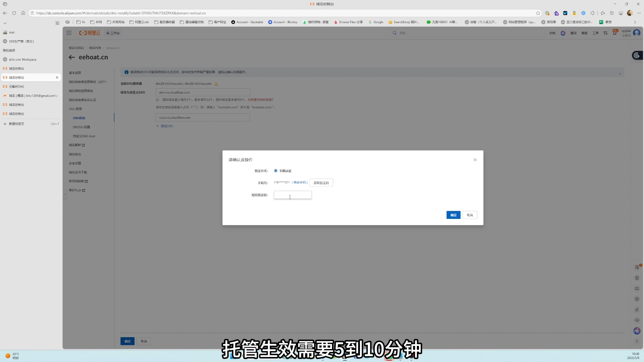Cancel the dialog with 取消 beside the blue 确定
This screenshot has width=644, height=362.
(470, 215)
